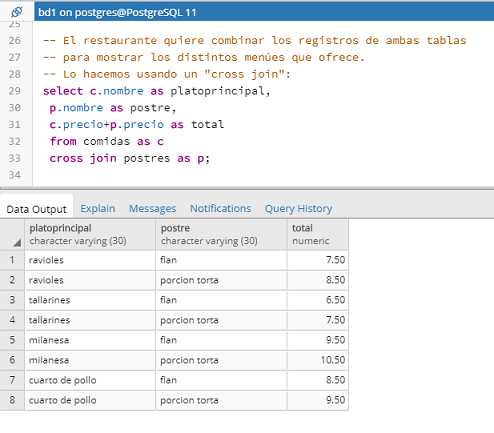This screenshot has height=433, width=494.
Task: Click the tallarines cell in row 4
Action: pyautogui.click(x=90, y=320)
